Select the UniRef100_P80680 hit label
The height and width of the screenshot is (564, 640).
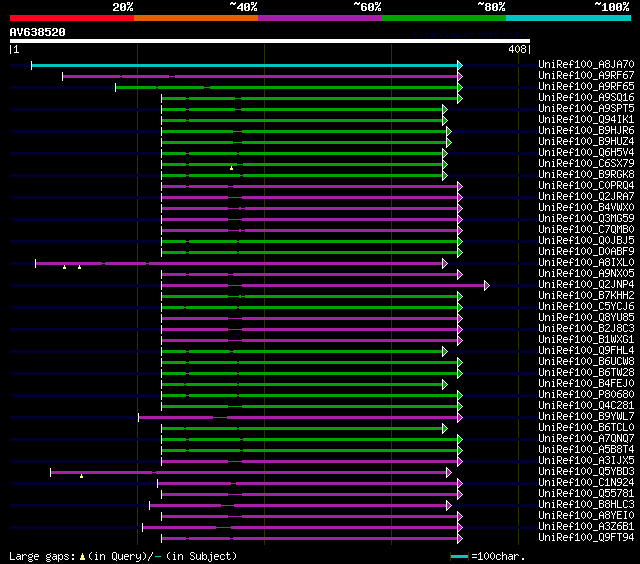click(x=585, y=395)
